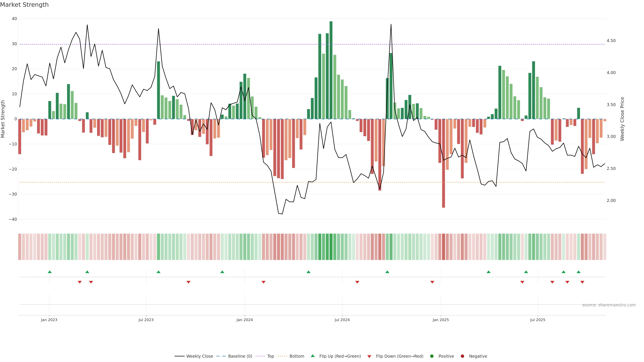644x362 pixels.
Task: Click the red Flip Down triangle icon in legend
Action: [x=369, y=356]
